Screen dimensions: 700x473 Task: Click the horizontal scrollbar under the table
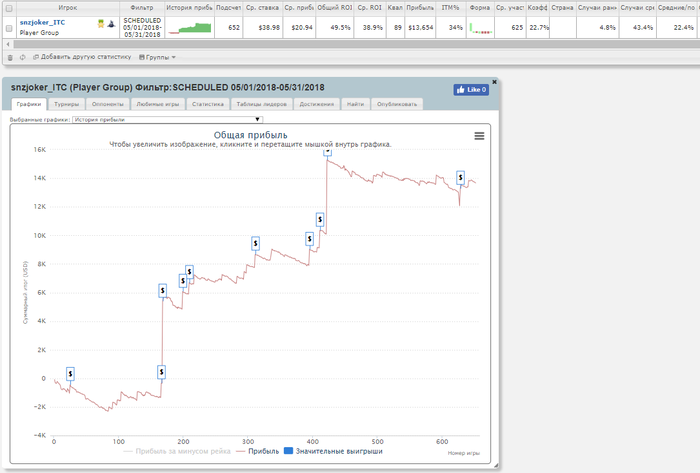coord(356,44)
